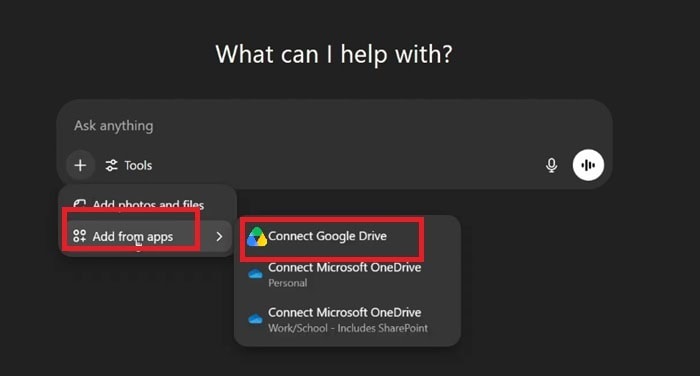Click the Add photos and files paperclip icon
Image resolution: width=700 pixels, height=376 pixels.
[x=79, y=205]
